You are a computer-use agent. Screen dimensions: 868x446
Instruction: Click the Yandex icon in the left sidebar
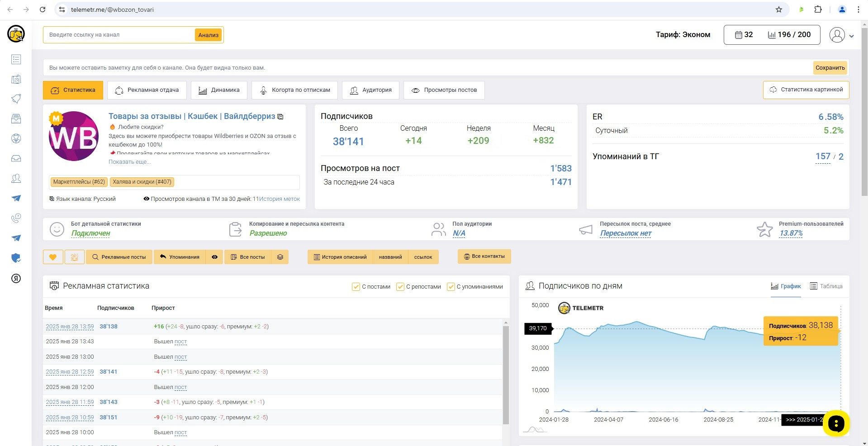16,278
